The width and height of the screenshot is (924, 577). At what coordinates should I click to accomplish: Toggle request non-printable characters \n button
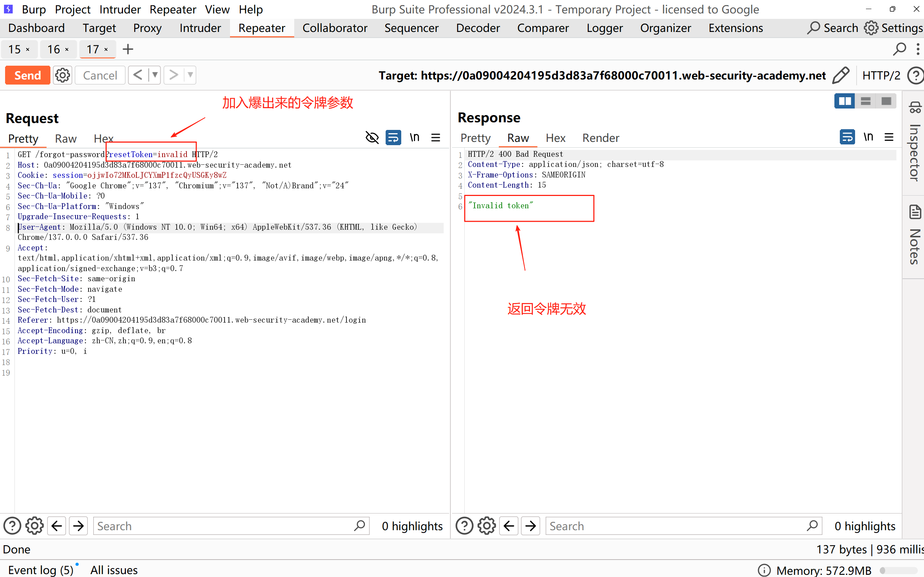click(x=414, y=138)
